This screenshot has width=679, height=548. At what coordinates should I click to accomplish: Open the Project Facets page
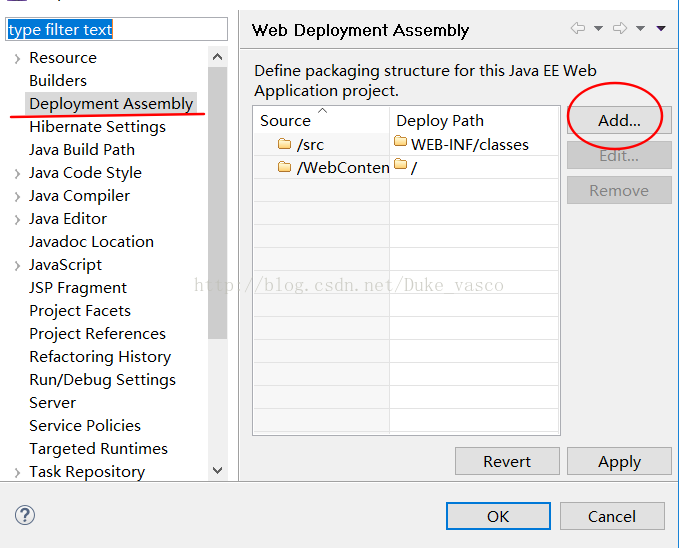click(80, 311)
